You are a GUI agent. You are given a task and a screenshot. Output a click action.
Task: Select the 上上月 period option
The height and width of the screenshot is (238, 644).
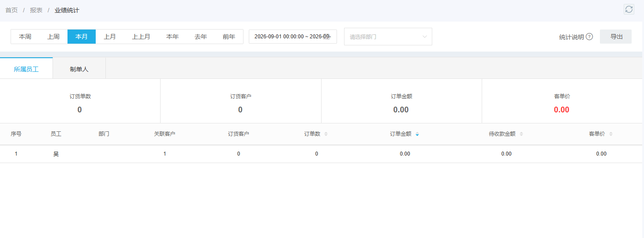(x=141, y=37)
